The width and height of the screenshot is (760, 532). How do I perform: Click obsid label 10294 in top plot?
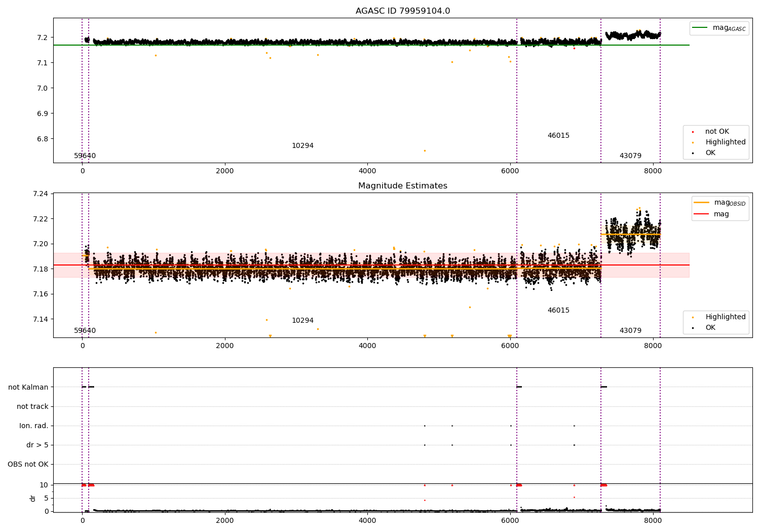(302, 146)
